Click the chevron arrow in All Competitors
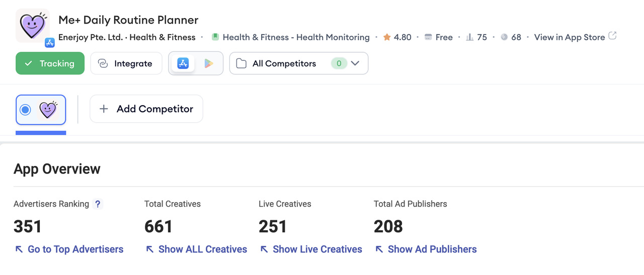644x275 pixels. tap(355, 63)
